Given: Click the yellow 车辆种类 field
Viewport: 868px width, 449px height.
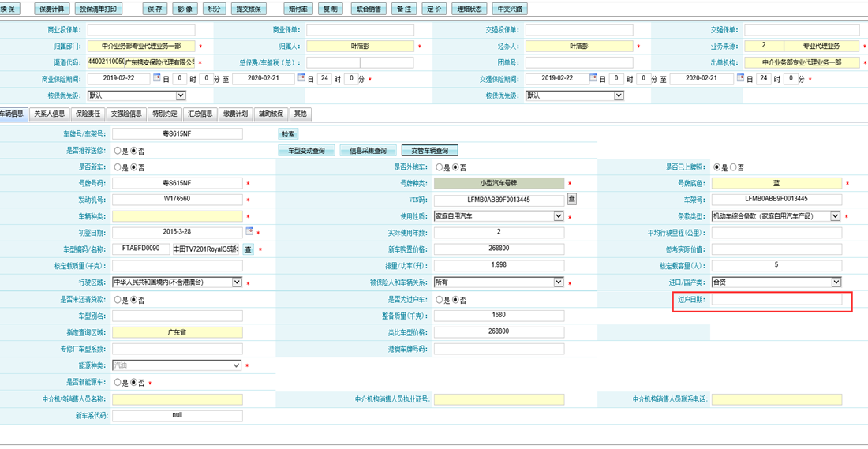Looking at the screenshot, I should [178, 216].
